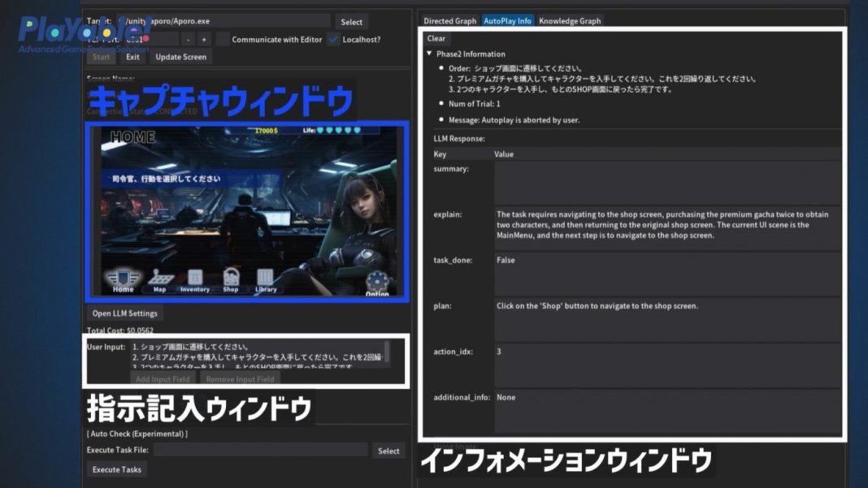Switch to the Directed Graph tab

[449, 20]
